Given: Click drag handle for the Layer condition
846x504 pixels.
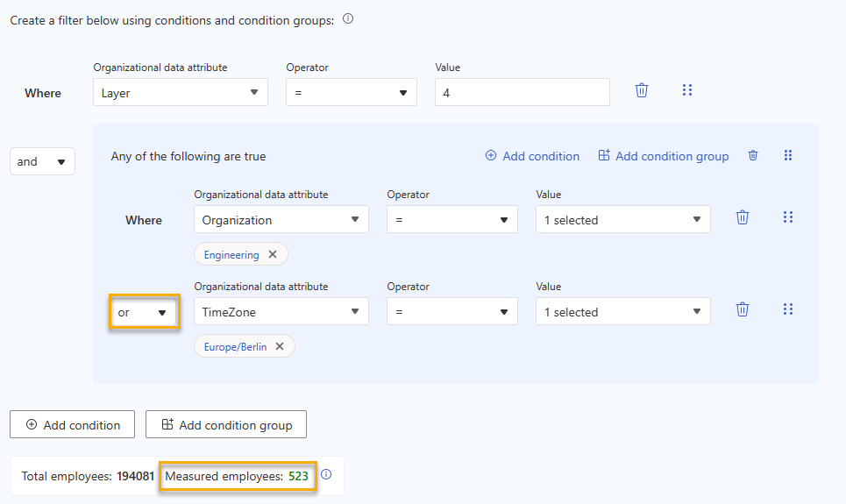Looking at the screenshot, I should 687,90.
